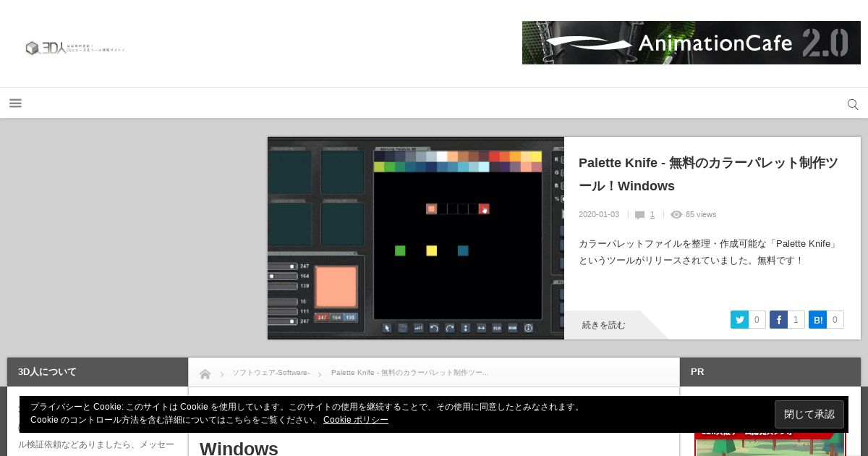Open the PR advertisement image
Image resolution: width=868 pixels, height=456 pixels.
coord(770,442)
